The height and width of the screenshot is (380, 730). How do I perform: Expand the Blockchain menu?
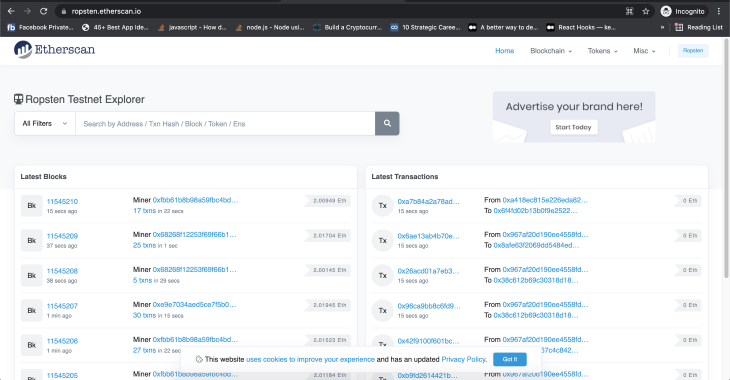(551, 51)
